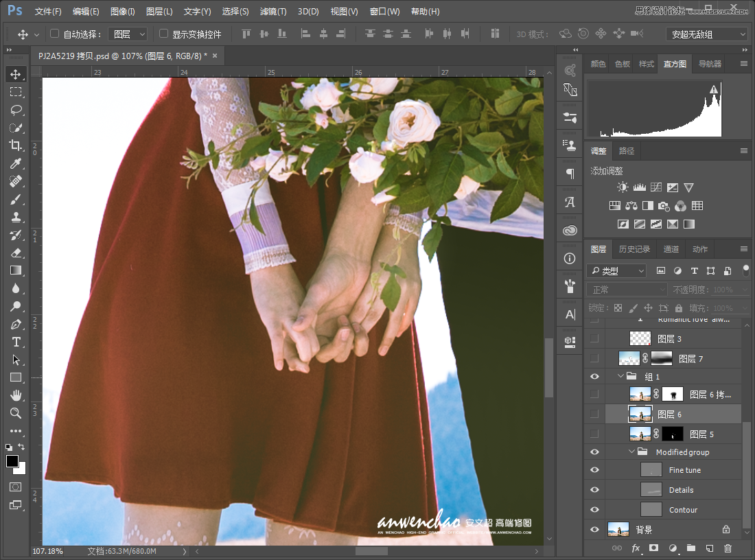755x560 pixels.
Task: Collapse the Modified group folder
Action: (x=631, y=452)
